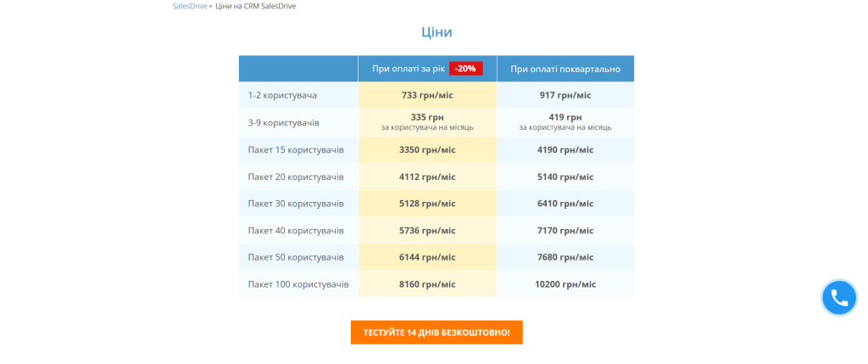The width and height of the screenshot is (868, 364).
Task: Click the 6410 грн/міс price cell
Action: 565,204
